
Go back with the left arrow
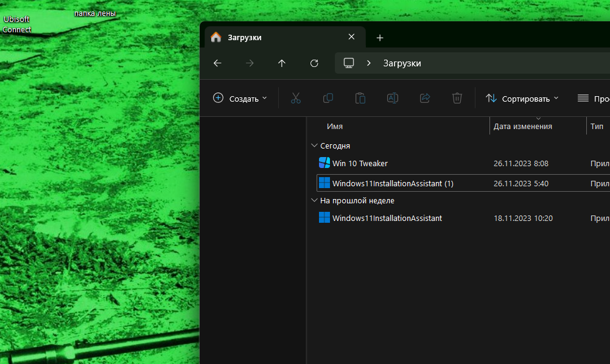coord(217,63)
